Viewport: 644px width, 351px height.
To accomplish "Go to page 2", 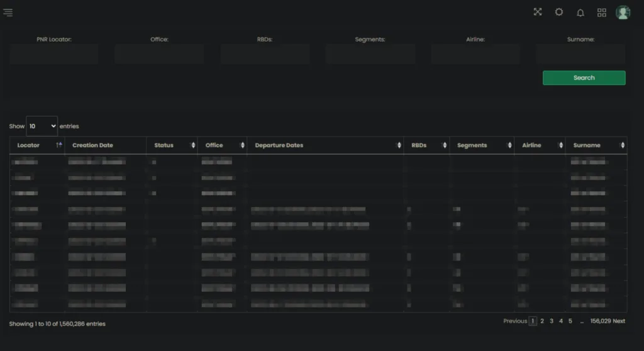I will 542,321.
